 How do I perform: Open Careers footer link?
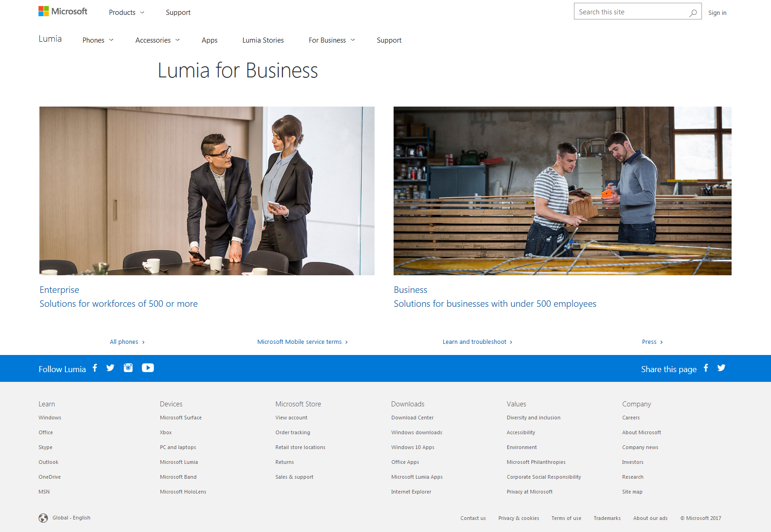point(631,418)
